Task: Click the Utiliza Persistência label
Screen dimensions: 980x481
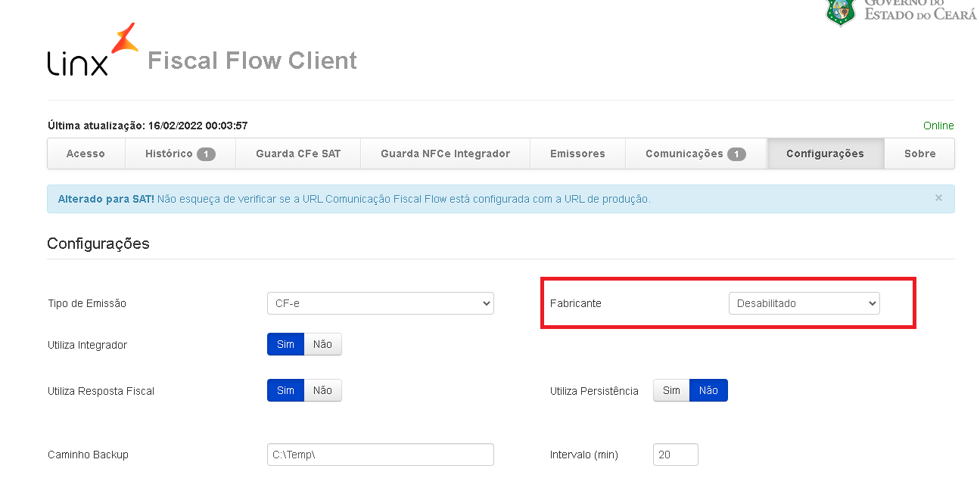Action: tap(595, 391)
